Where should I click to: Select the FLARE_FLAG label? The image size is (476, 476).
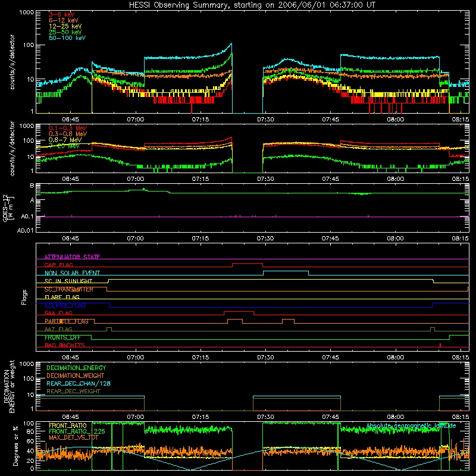(62, 297)
